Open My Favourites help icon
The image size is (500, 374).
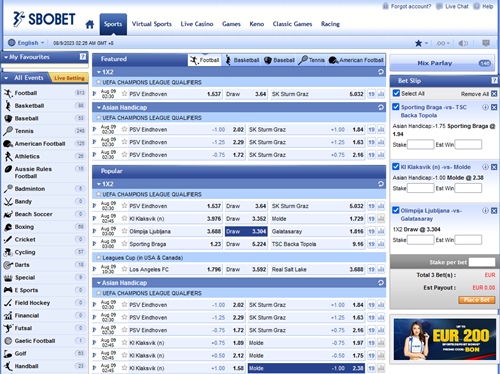(83, 57)
